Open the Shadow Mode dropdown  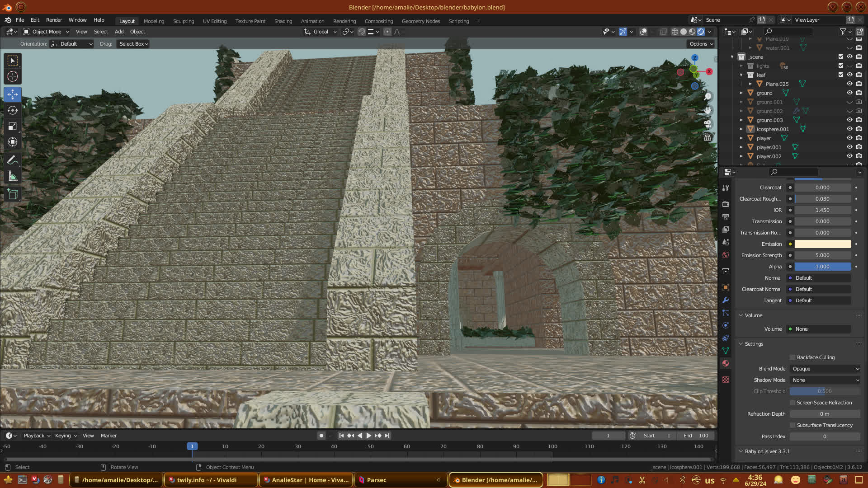(x=825, y=380)
